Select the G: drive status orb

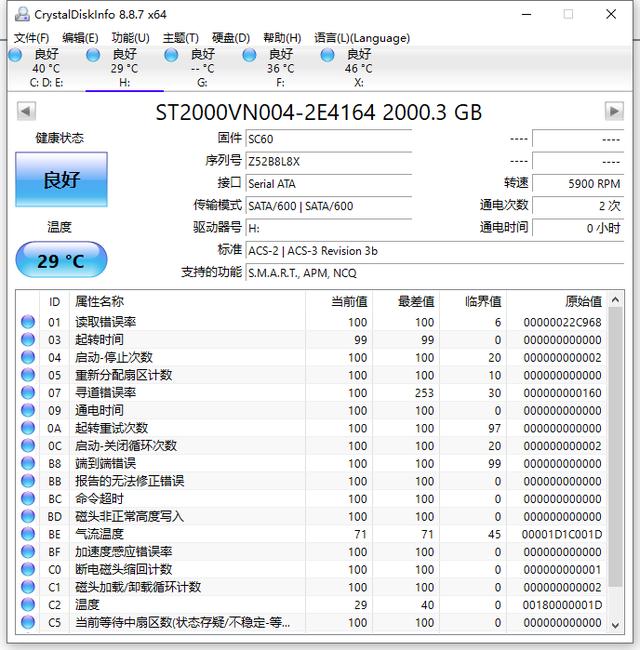[x=171, y=55]
